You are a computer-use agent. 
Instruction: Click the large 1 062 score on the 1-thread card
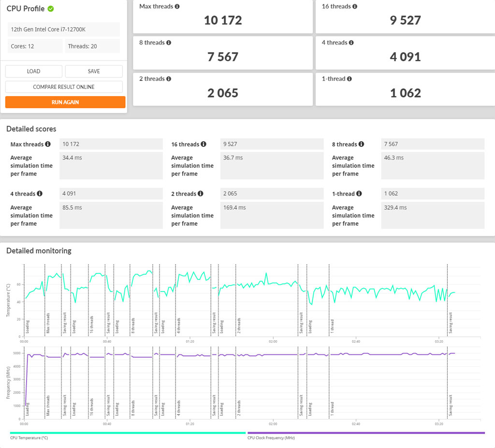tap(406, 93)
